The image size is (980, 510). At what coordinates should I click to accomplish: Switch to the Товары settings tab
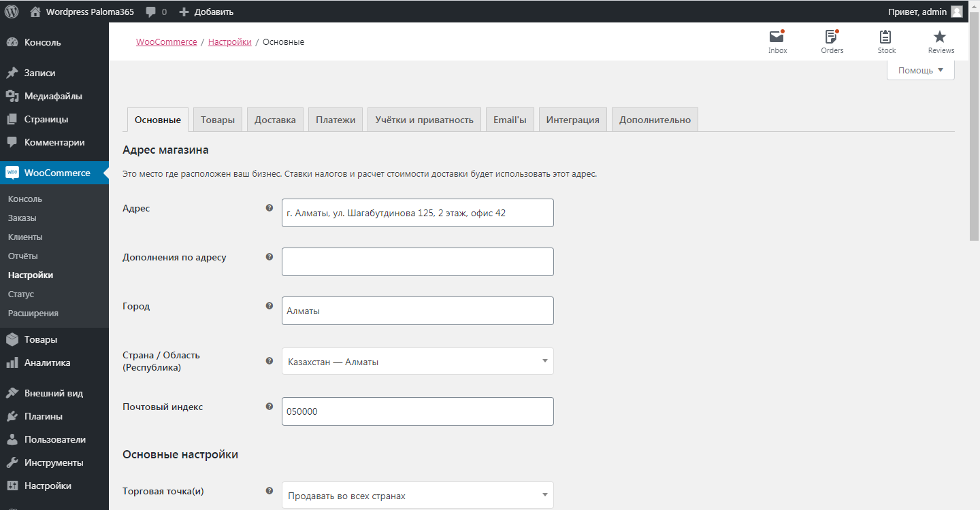pos(218,120)
